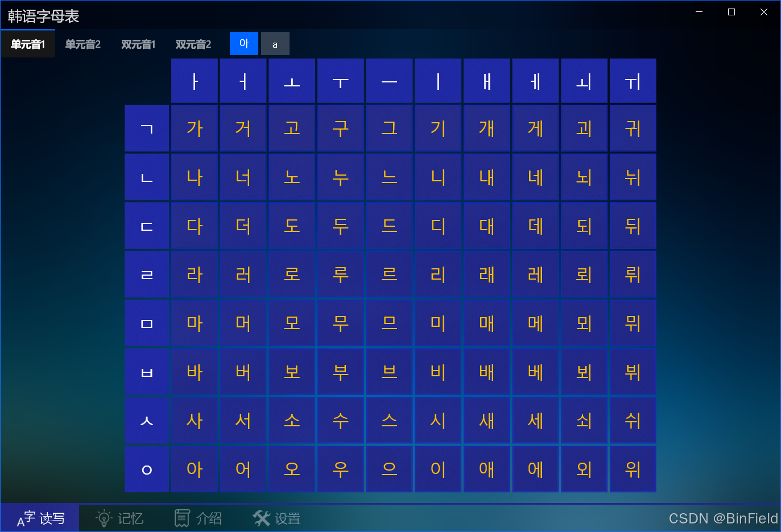781x532 pixels.
Task: Click the syllable 래
Action: pos(487,275)
